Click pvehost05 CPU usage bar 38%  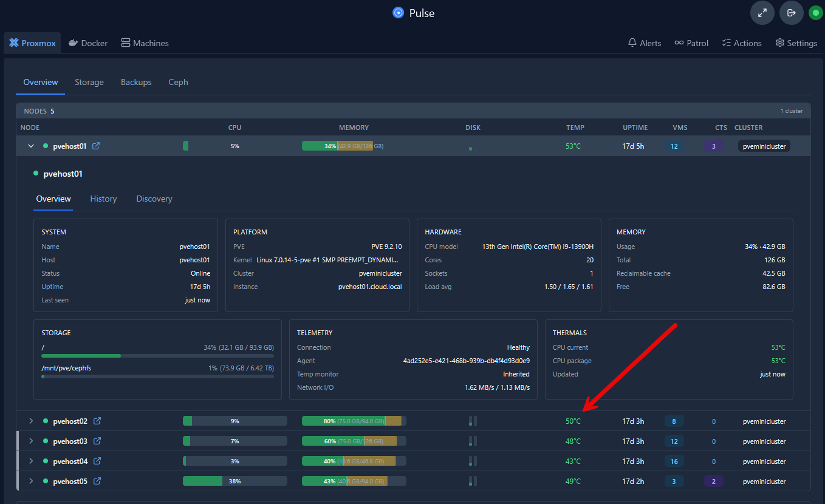click(234, 481)
